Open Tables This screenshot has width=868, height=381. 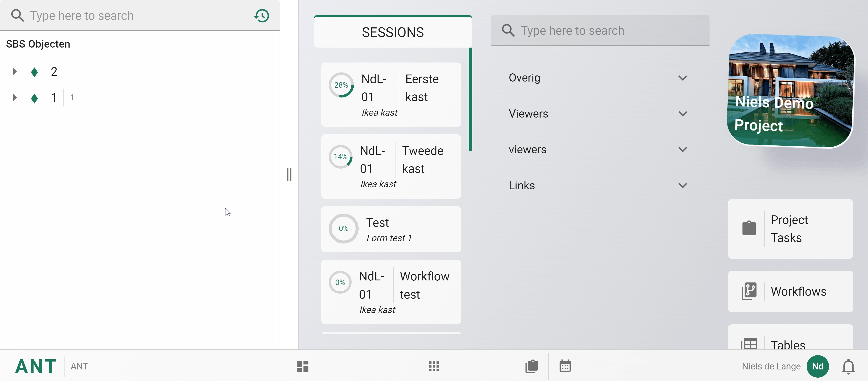790,337
